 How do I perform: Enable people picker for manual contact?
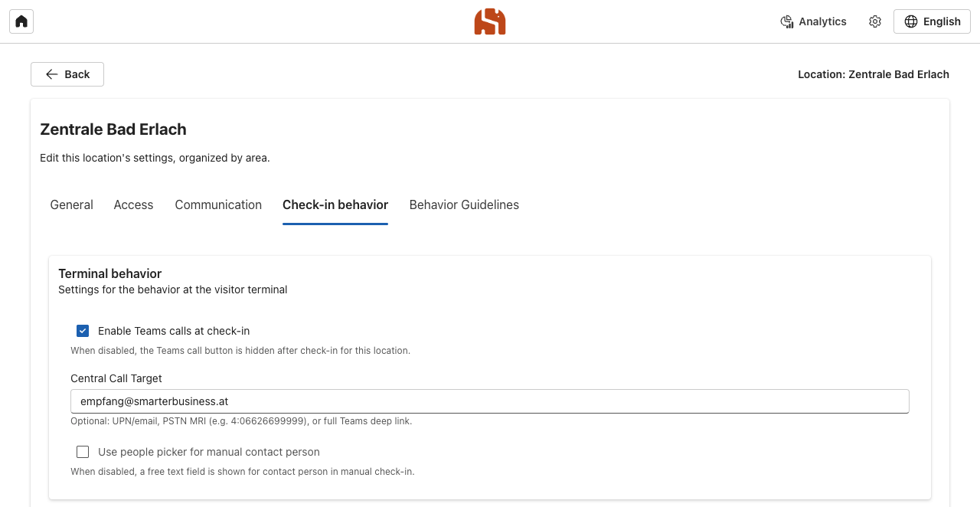83,452
